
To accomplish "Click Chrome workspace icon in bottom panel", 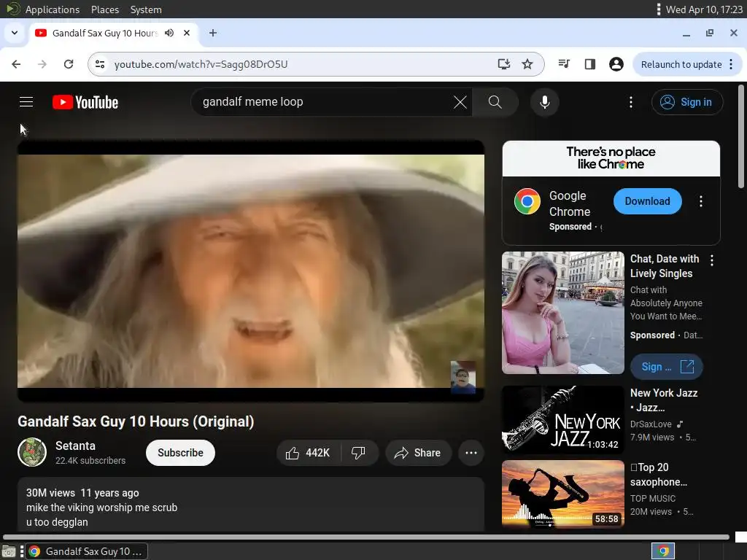I will pyautogui.click(x=663, y=551).
